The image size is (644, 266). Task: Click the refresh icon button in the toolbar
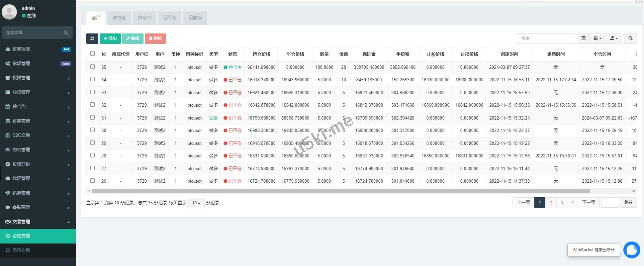point(92,39)
